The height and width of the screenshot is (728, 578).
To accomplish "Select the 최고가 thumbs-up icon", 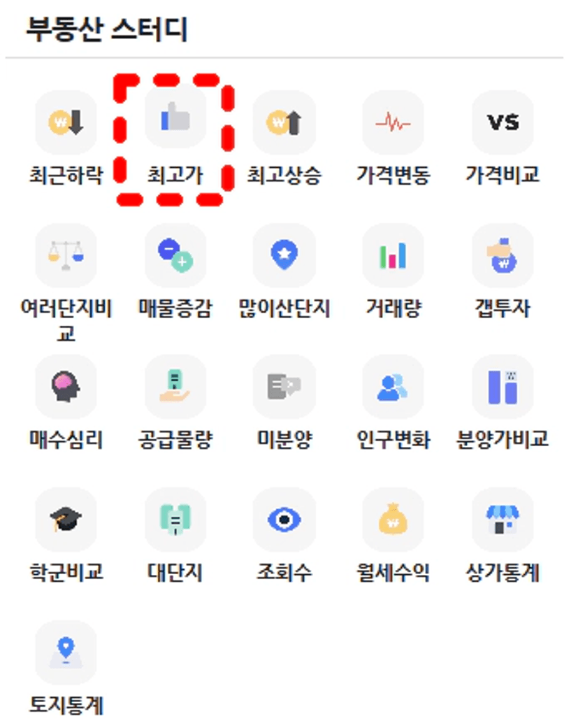I will pyautogui.click(x=175, y=116).
